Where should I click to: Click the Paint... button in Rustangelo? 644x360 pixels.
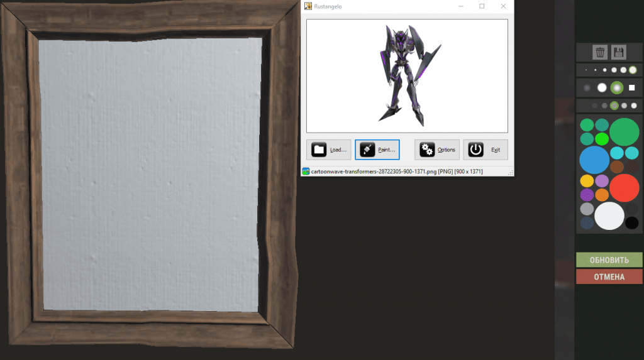pyautogui.click(x=377, y=150)
